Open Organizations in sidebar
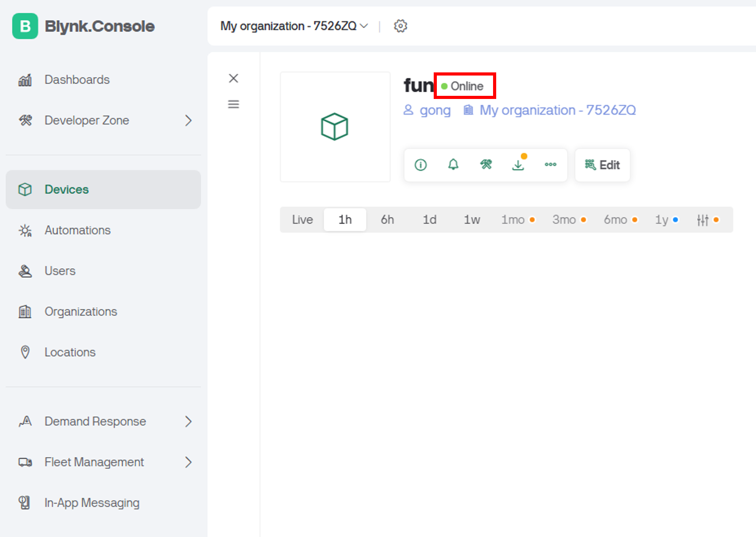756x537 pixels. pyautogui.click(x=104, y=311)
